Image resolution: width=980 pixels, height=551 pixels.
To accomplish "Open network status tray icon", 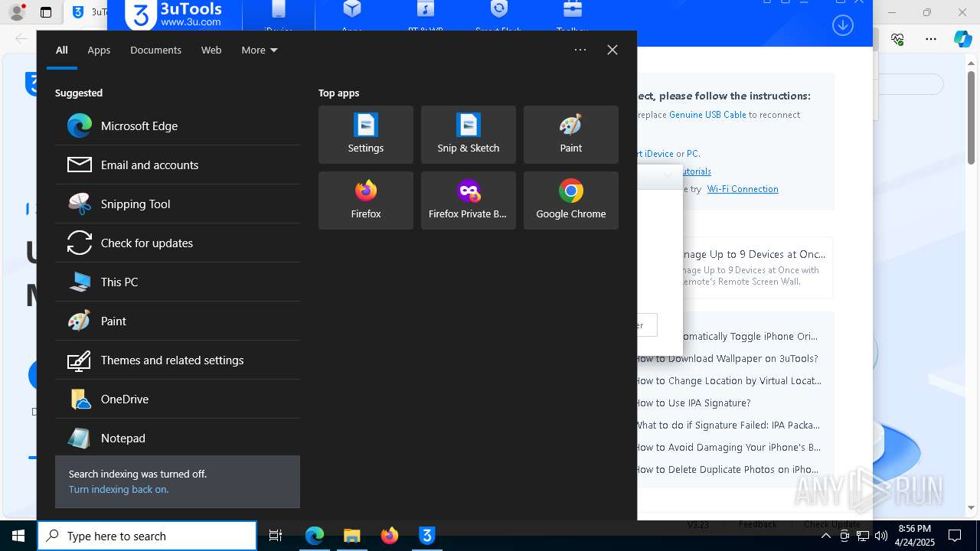I will pos(863,536).
